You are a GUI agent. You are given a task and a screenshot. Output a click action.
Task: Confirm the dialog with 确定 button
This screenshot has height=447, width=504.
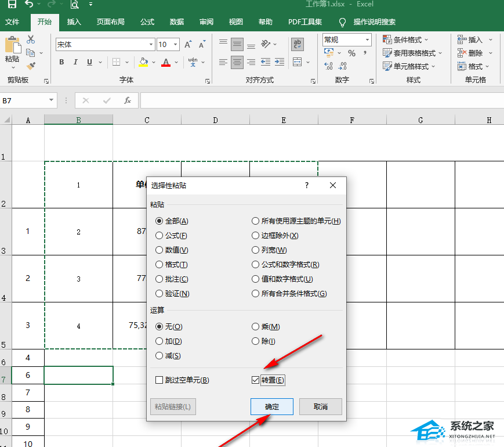click(272, 406)
